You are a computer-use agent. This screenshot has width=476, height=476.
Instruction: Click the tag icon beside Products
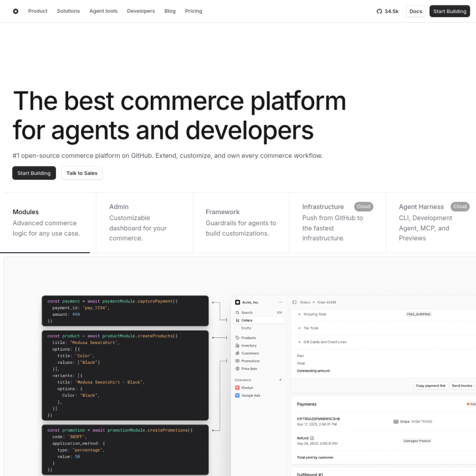tap(237, 338)
